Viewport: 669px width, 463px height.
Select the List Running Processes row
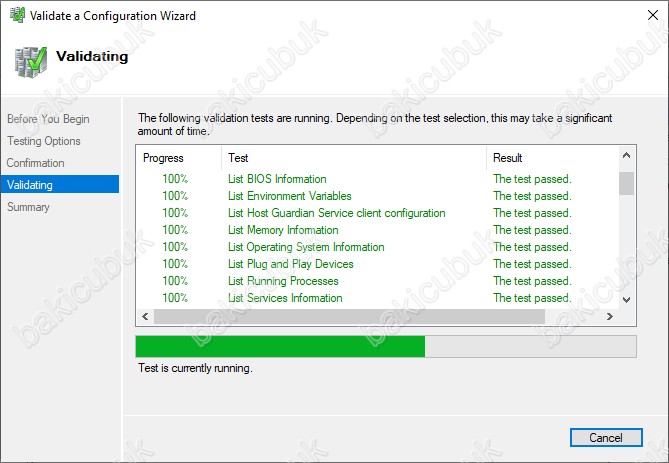click(x=378, y=281)
